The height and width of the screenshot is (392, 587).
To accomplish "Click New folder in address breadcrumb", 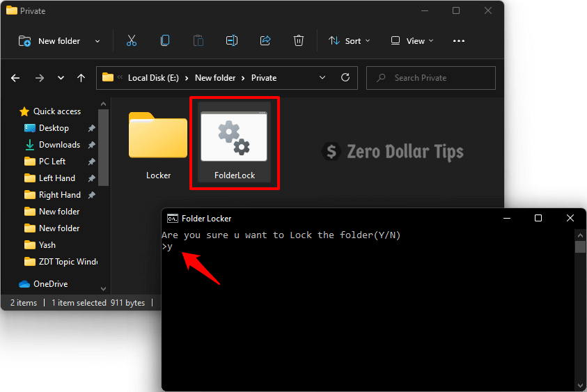I will pos(215,78).
